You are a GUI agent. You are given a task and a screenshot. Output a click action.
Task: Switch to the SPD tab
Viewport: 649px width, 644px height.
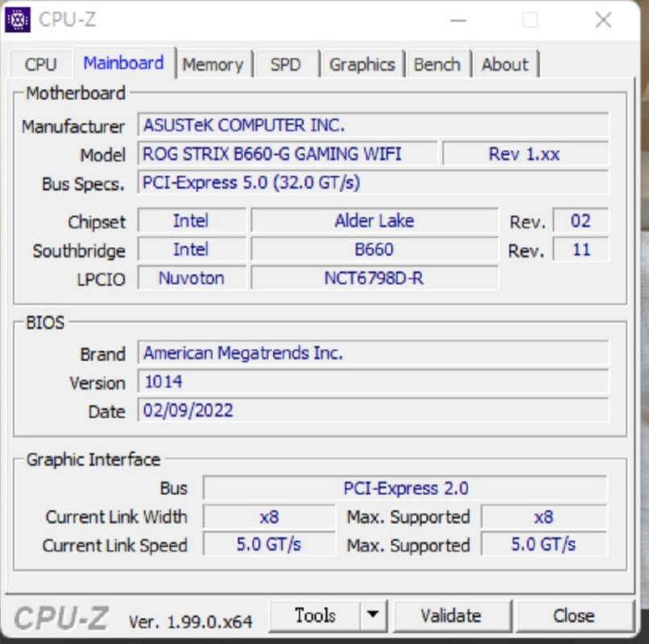[x=286, y=64]
